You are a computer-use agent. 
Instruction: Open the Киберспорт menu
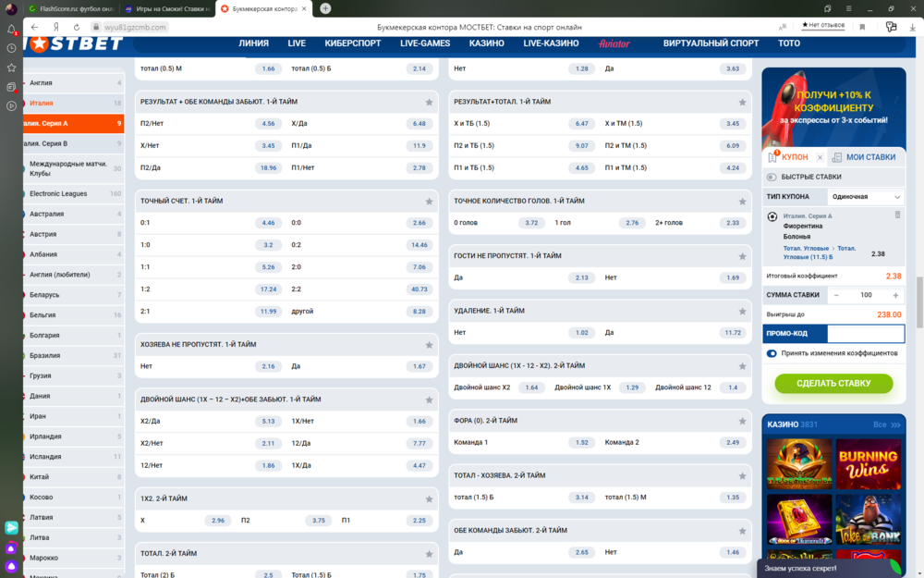(x=352, y=43)
